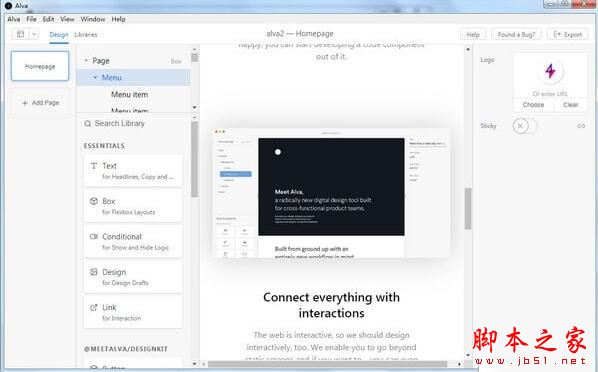Select the Homepage page thumbnail
This screenshot has width=598, height=372.
click(x=40, y=66)
